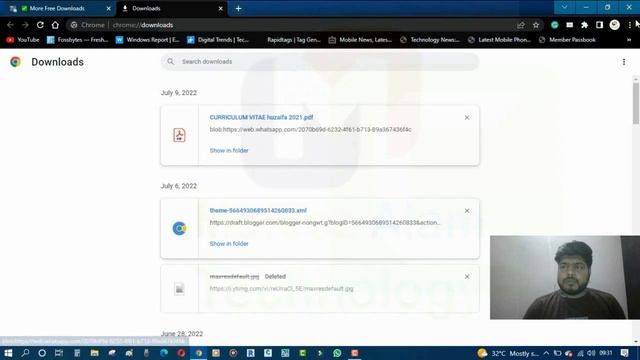Remove CURRICULUM VITAE pdf from list
Viewport: 640px width, 360px height.
point(467,118)
